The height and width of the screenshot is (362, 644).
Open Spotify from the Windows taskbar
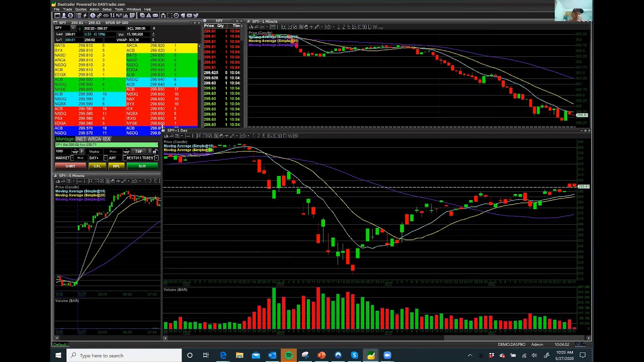coord(289,355)
